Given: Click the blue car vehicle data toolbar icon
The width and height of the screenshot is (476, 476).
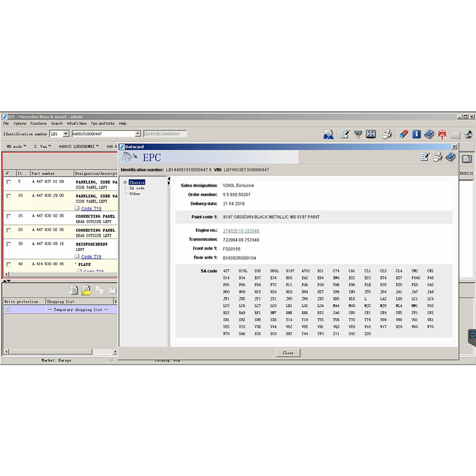Looking at the screenshot, I should [x=328, y=134].
